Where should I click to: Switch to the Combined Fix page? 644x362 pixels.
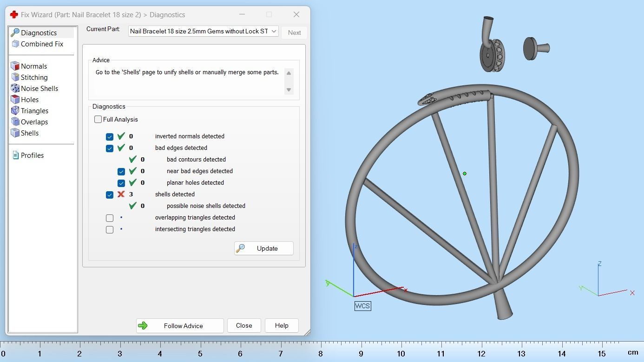click(42, 44)
